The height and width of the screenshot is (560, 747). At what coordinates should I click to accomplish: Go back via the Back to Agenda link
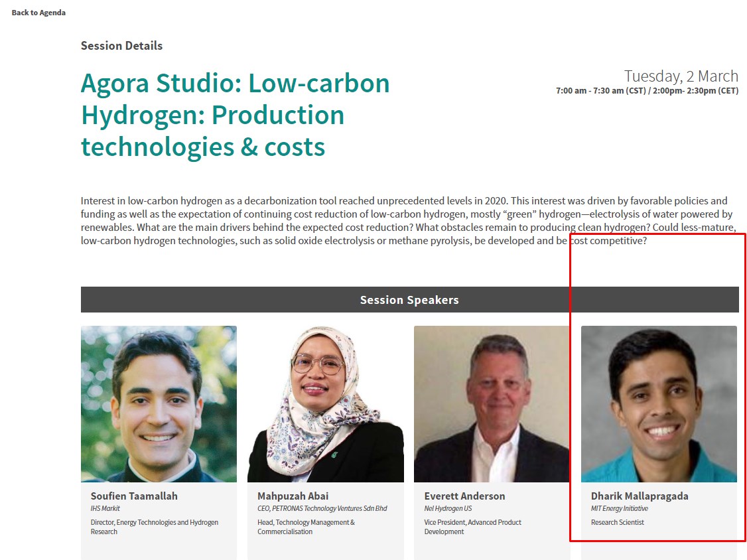[38, 13]
